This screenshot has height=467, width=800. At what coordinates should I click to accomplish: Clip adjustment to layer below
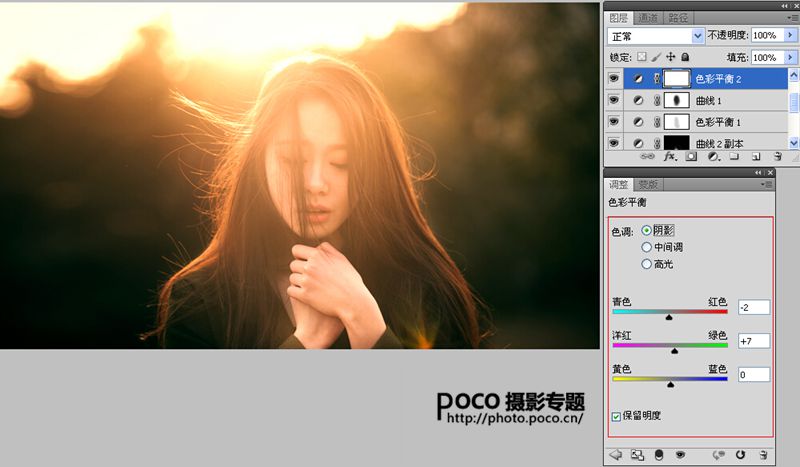point(659,454)
